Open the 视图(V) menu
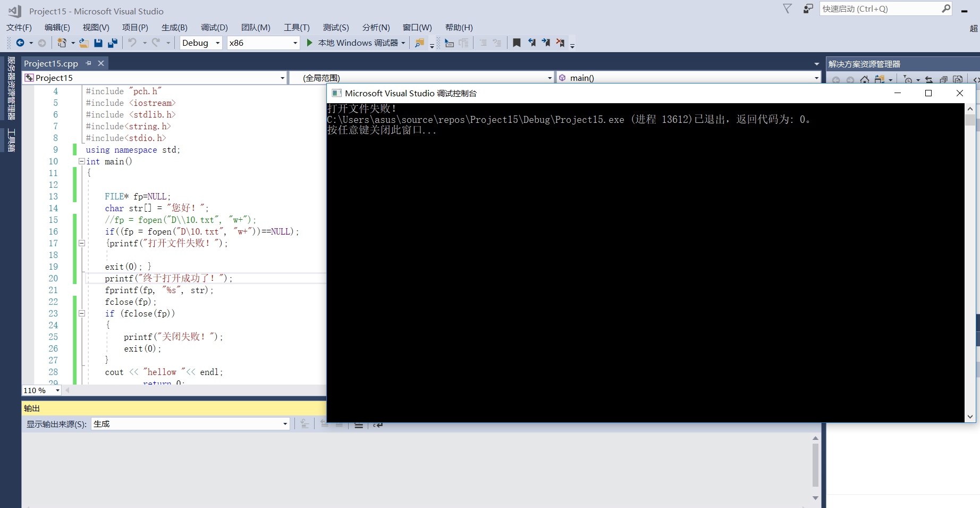The height and width of the screenshot is (508, 980). pos(96,27)
